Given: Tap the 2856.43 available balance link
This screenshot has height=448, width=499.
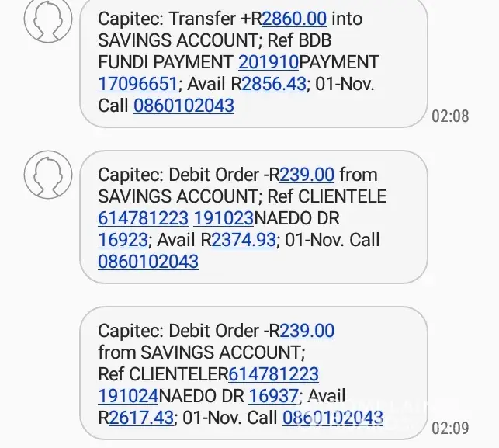Looking at the screenshot, I should (x=273, y=83).
